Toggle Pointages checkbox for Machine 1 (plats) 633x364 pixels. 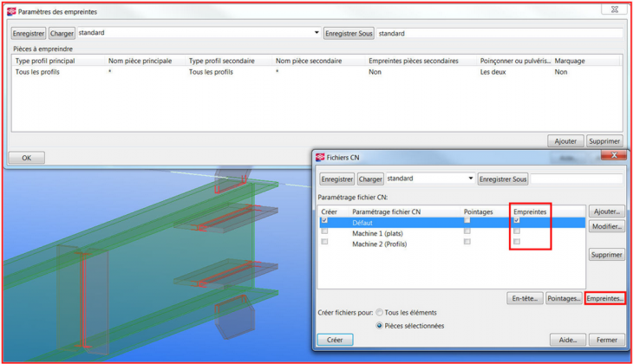pyautogui.click(x=467, y=231)
